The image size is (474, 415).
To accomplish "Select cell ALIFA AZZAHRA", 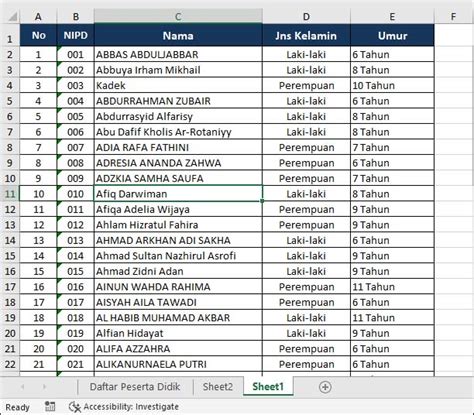I will (x=178, y=349).
